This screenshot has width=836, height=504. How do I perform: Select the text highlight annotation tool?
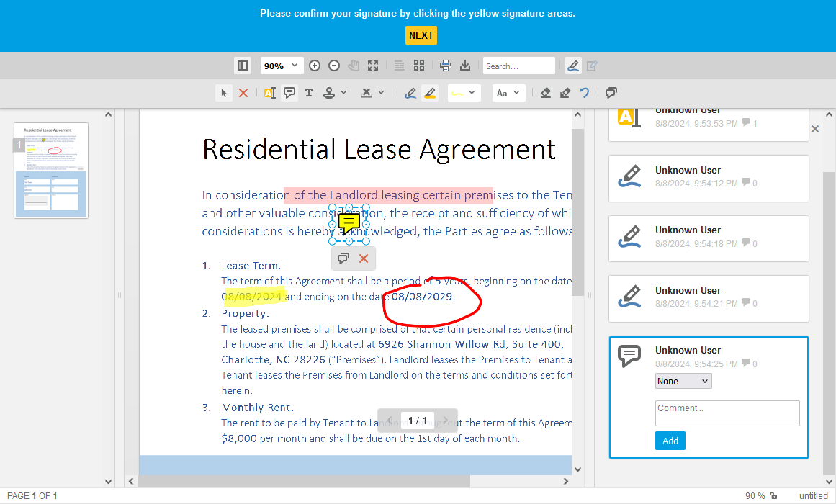point(270,93)
